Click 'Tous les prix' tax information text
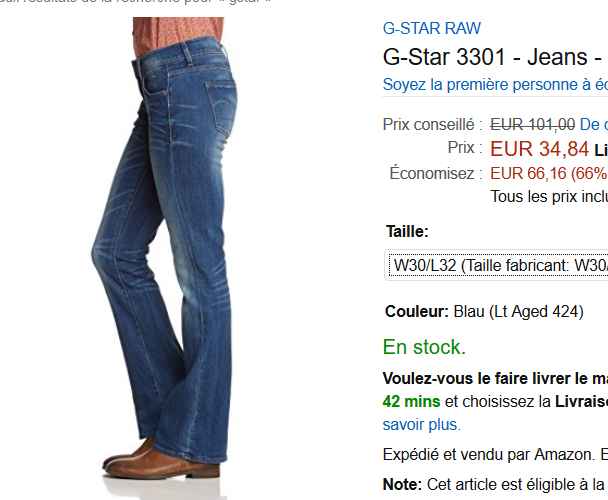Viewport: 608px width, 500px height. click(549, 196)
